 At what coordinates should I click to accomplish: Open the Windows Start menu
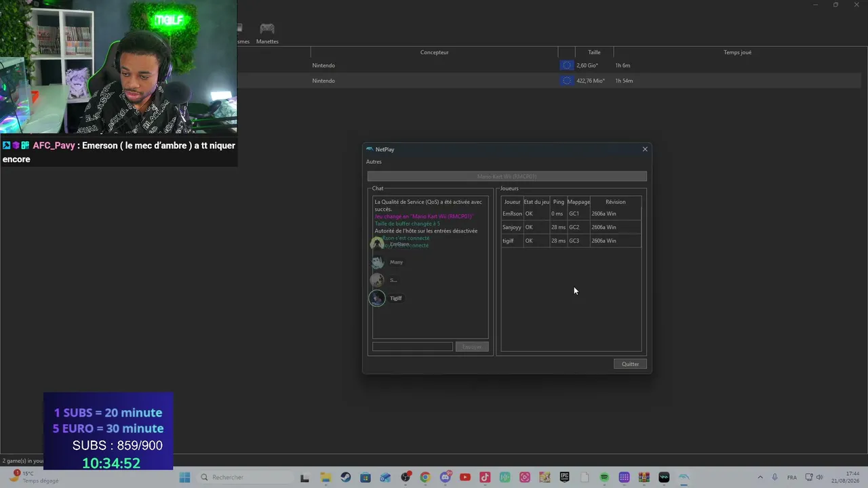(184, 477)
